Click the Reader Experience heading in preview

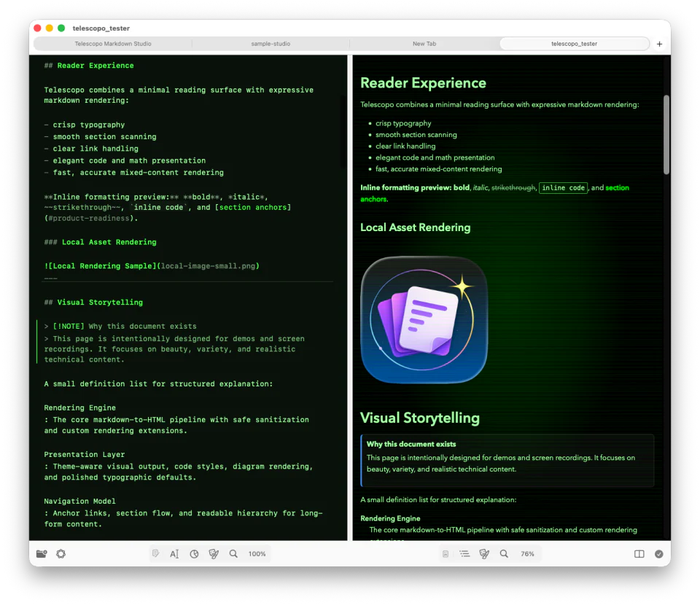423,83
